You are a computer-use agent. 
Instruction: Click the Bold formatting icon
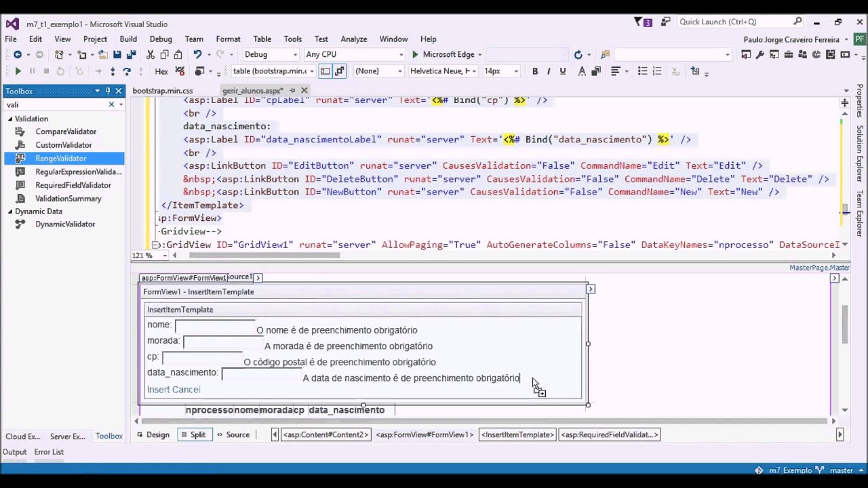pyautogui.click(x=534, y=71)
